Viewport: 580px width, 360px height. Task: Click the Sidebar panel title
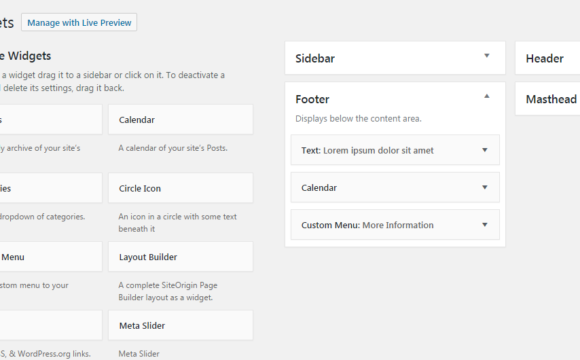click(x=315, y=58)
